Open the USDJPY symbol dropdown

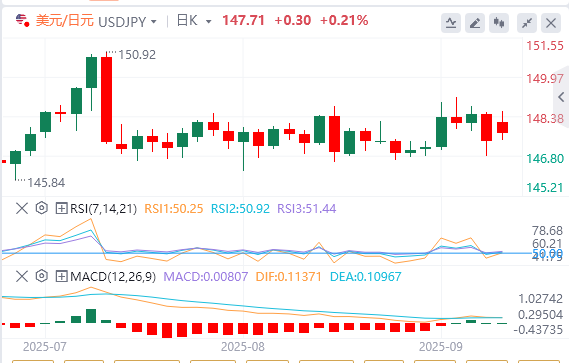coord(154,22)
